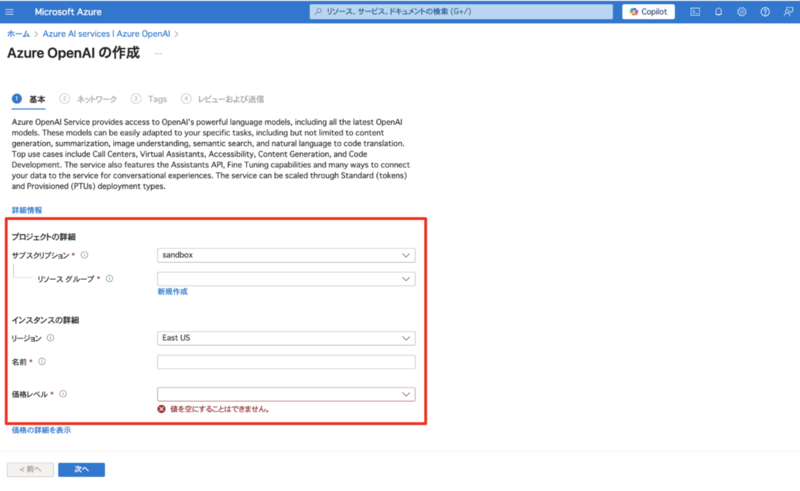Open Cloud Shell from the top bar
The height and width of the screenshot is (491, 800).
pyautogui.click(x=695, y=12)
